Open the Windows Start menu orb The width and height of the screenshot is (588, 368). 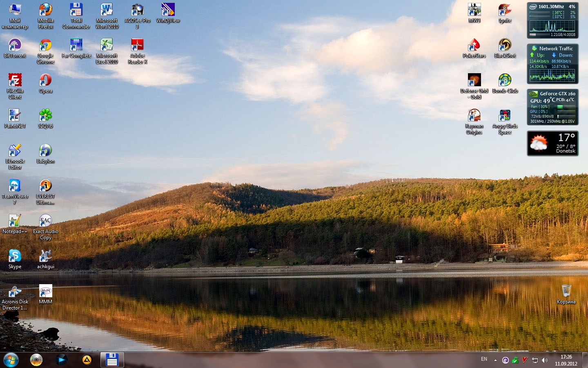pos(11,360)
